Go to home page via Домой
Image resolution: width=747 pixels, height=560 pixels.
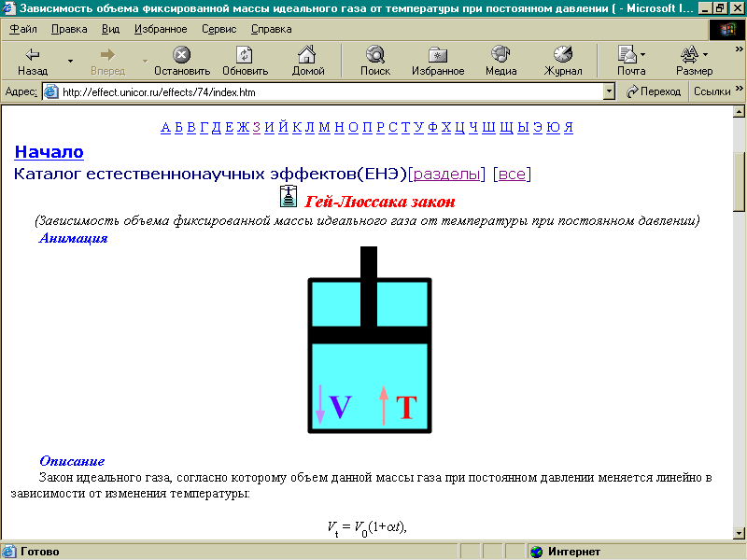308,61
